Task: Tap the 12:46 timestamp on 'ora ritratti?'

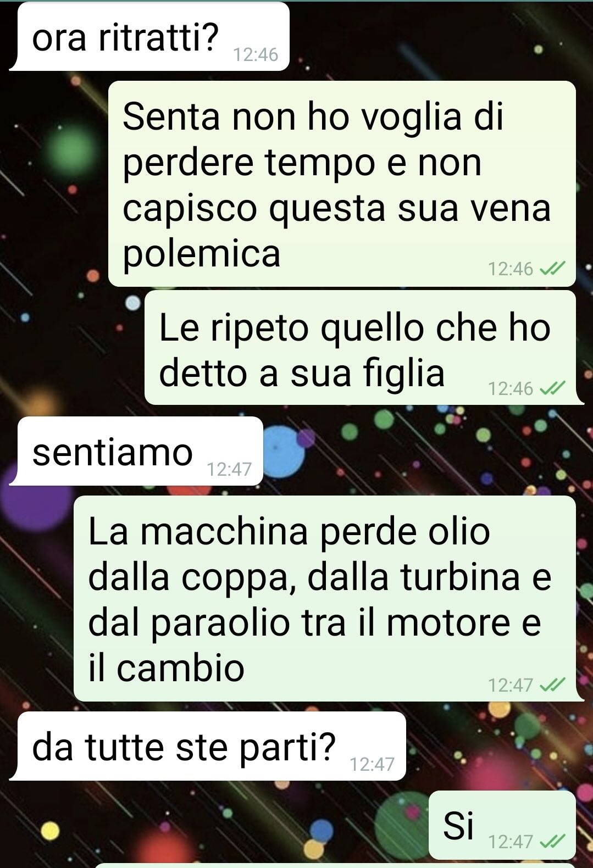Action: (x=256, y=55)
